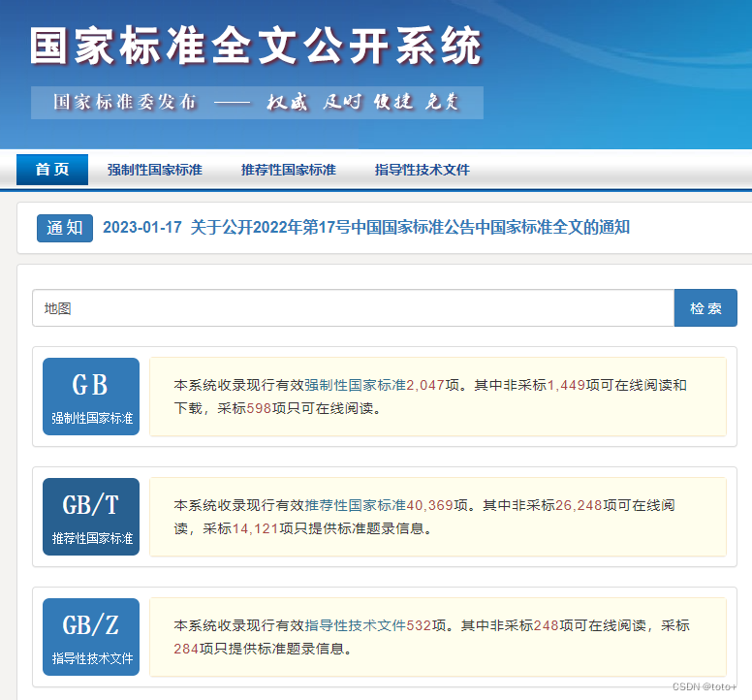The height and width of the screenshot is (700, 752).
Task: Click the 国家标准委发布 slogan banner
Action: (x=257, y=103)
